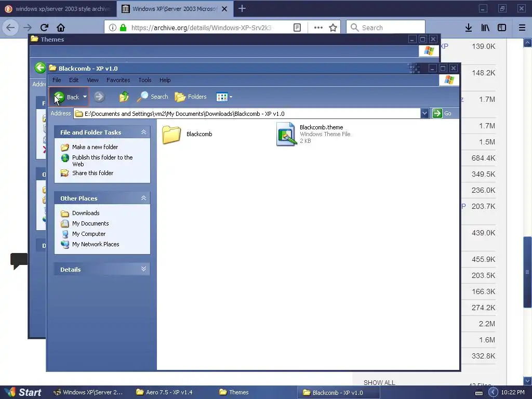
Task: Expand hidden tray icons arrow
Action: click(x=493, y=392)
